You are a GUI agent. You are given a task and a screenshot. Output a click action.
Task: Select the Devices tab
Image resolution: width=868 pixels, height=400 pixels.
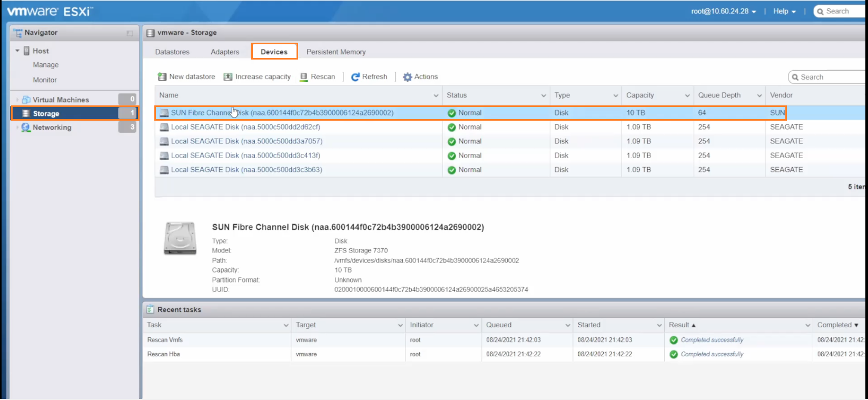pyautogui.click(x=274, y=52)
